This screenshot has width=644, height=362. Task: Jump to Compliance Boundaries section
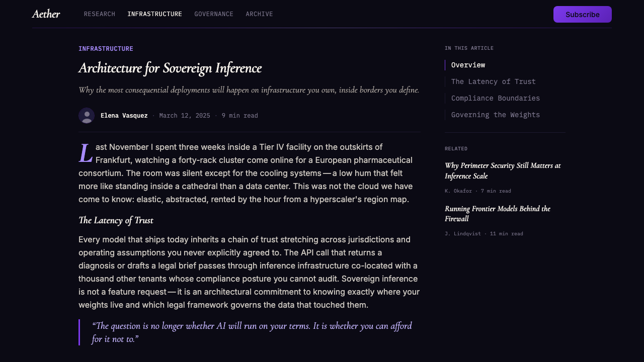(x=496, y=98)
